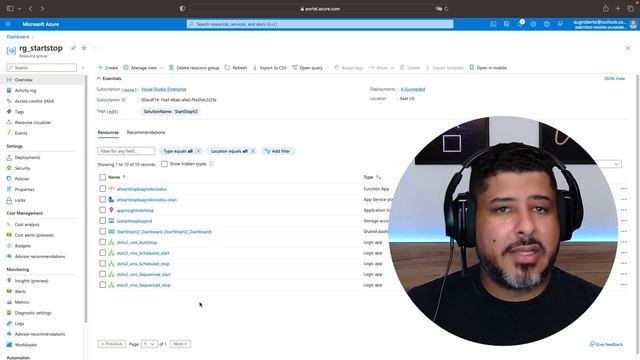Image resolution: width=640 pixels, height=360 pixels.
Task: Open Deployments under Settings
Action: [27, 158]
